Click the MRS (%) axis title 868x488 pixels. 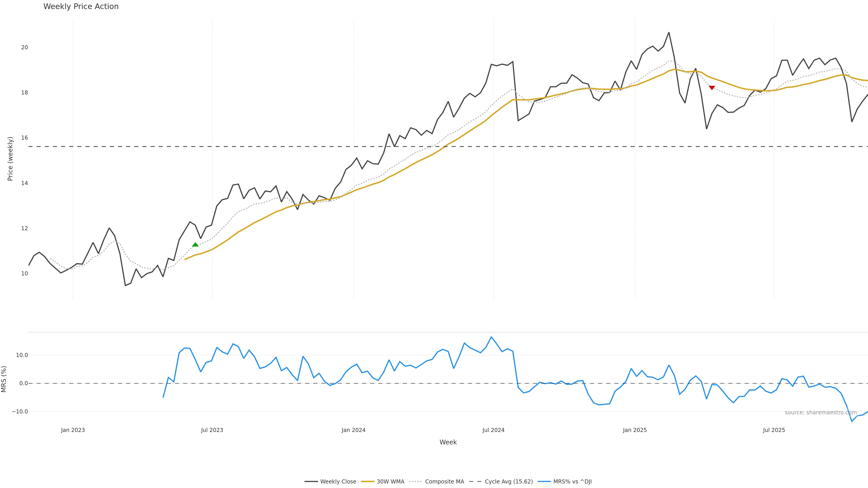click(x=4, y=379)
